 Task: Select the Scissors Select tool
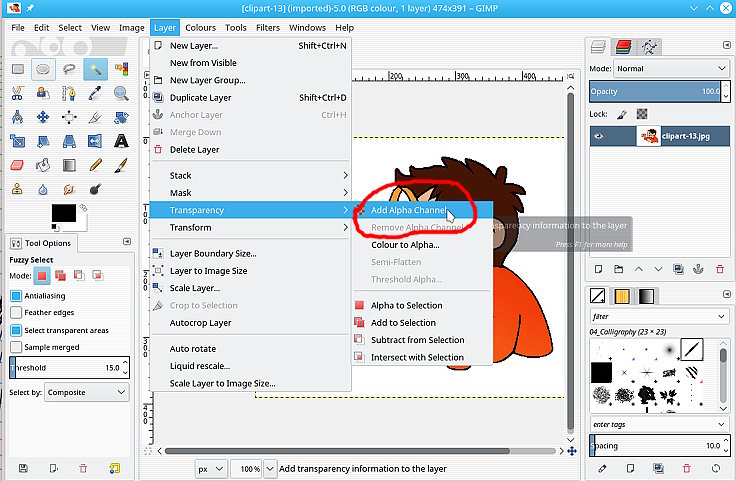tap(18, 93)
